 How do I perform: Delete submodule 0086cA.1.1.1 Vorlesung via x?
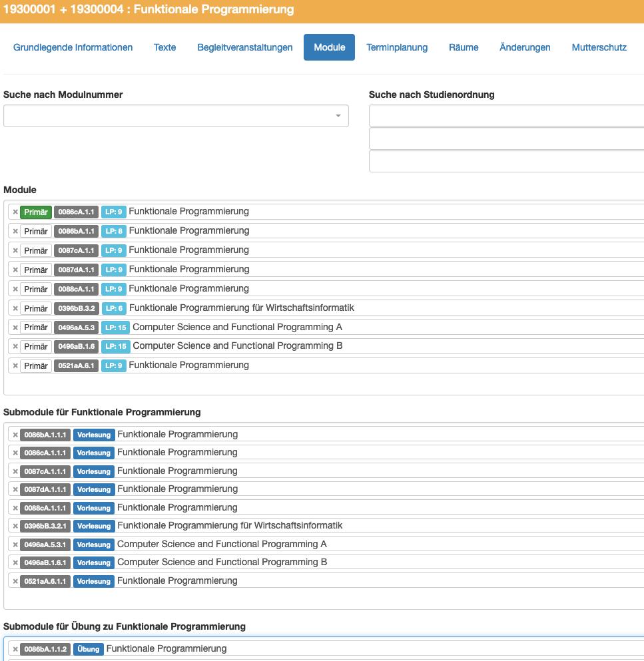(x=15, y=453)
